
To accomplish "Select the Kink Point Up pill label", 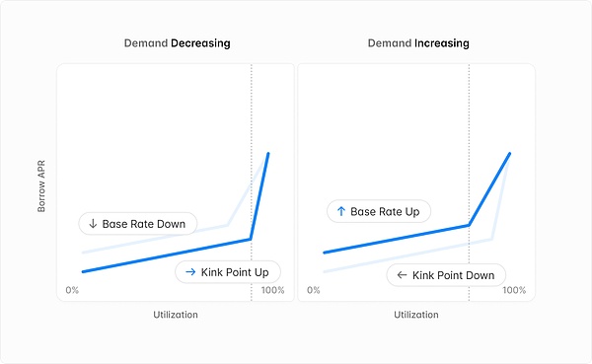I will [228, 272].
